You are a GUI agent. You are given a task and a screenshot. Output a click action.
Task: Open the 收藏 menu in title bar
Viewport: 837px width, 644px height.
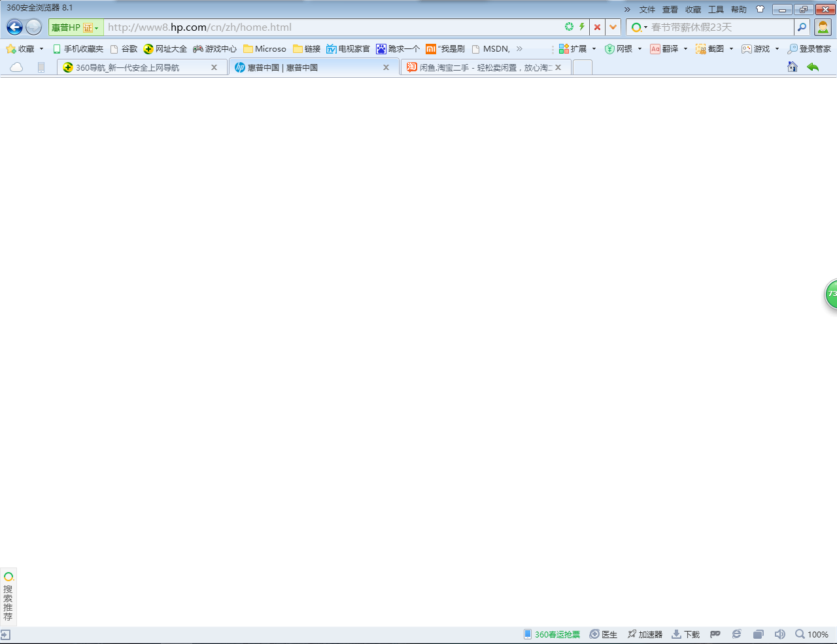tap(693, 10)
